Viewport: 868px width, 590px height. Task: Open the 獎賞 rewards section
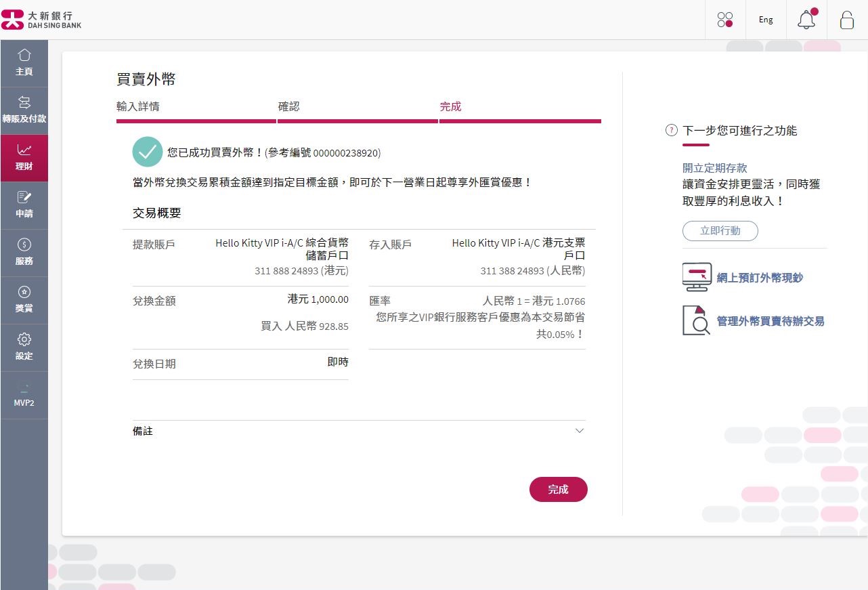pos(24,299)
